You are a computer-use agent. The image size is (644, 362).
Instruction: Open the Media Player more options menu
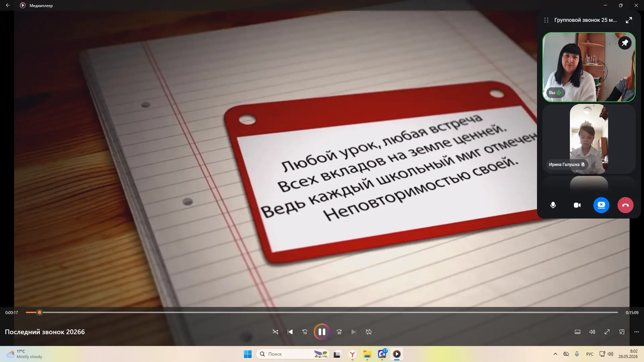[x=637, y=332]
